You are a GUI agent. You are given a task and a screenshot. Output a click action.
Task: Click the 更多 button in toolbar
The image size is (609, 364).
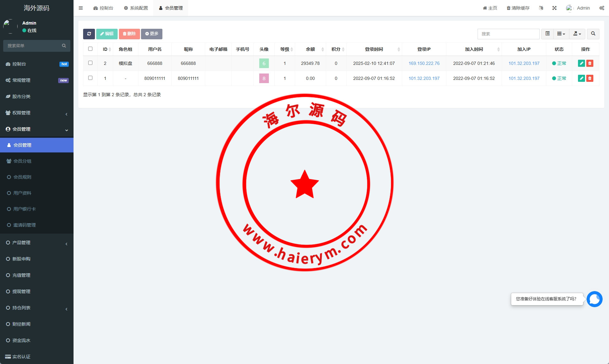pyautogui.click(x=152, y=34)
